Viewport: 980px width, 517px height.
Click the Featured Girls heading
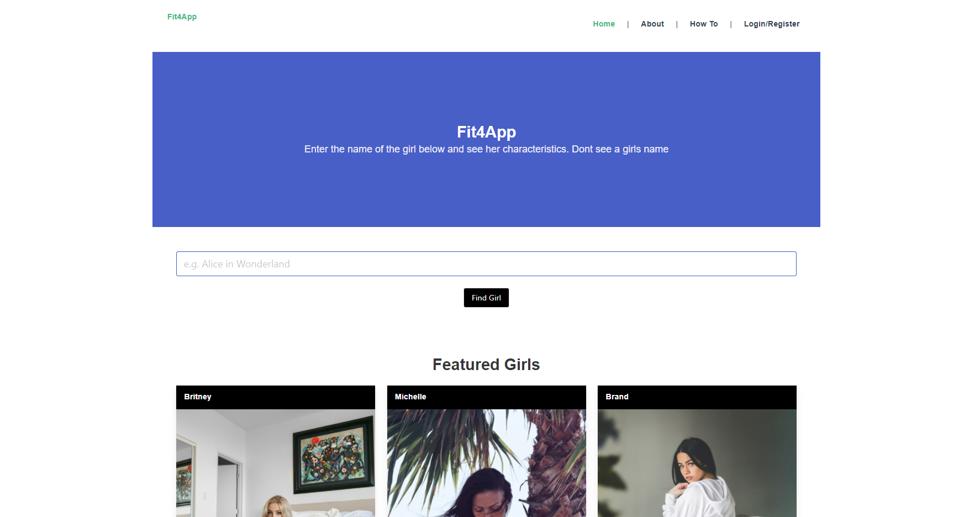[486, 365]
